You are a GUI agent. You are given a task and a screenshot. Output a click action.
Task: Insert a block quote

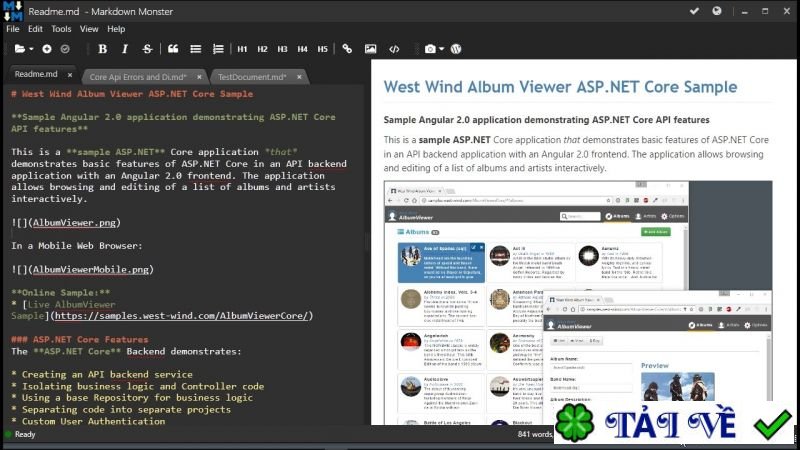tap(173, 49)
